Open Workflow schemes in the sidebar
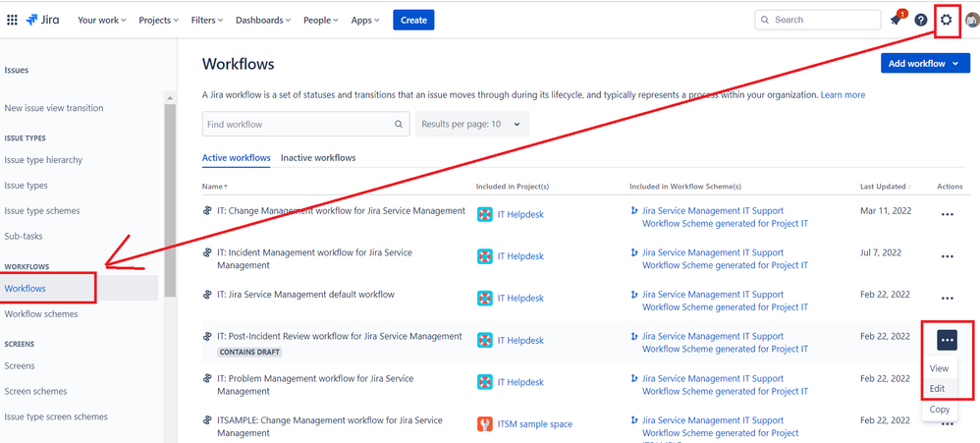980x443 pixels. tap(41, 314)
